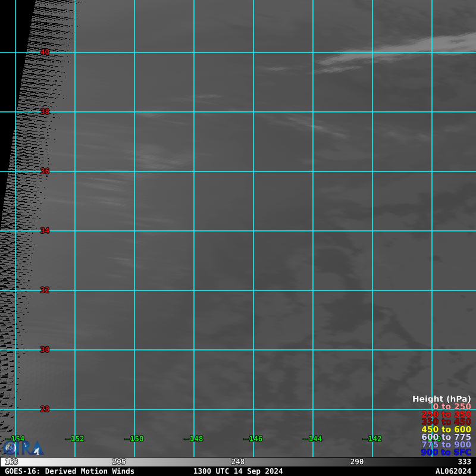Click the color bar value 248
Viewport: 476px width, 476px height.
click(238, 462)
